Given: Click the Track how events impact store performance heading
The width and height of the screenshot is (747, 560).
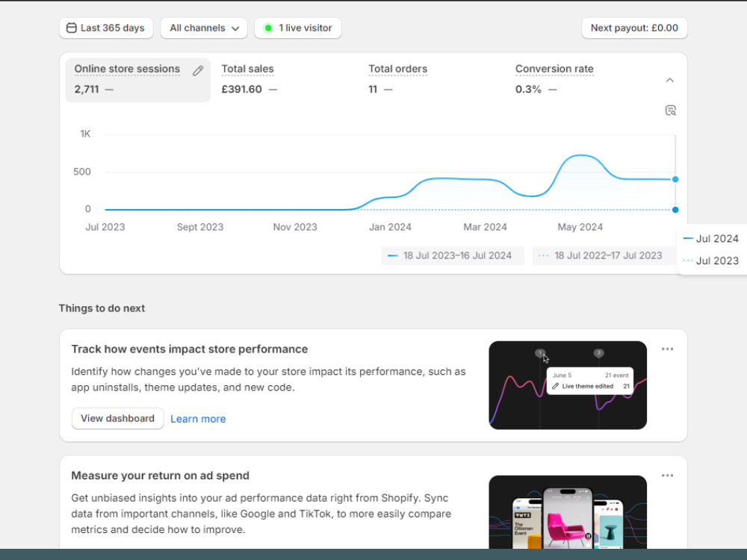Looking at the screenshot, I should (x=190, y=349).
